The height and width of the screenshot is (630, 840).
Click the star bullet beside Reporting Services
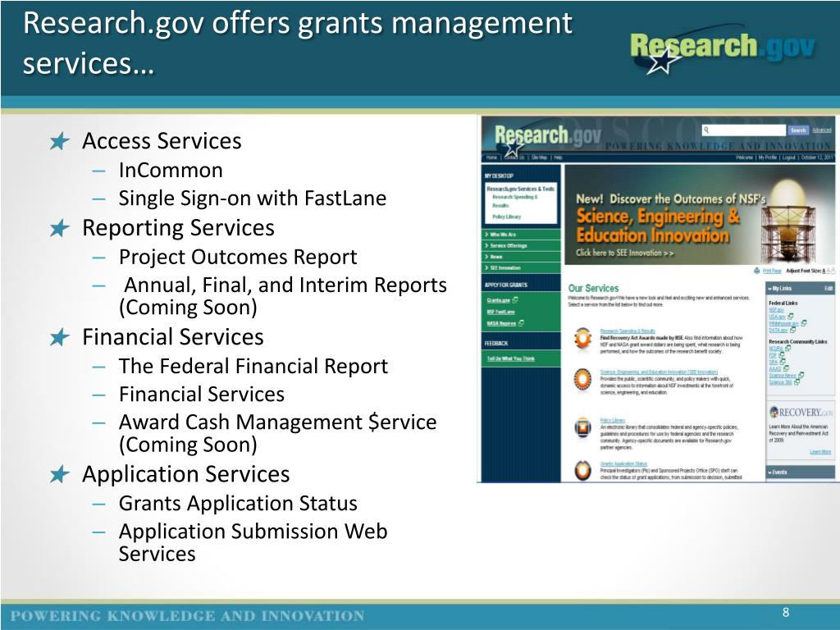pos(59,228)
